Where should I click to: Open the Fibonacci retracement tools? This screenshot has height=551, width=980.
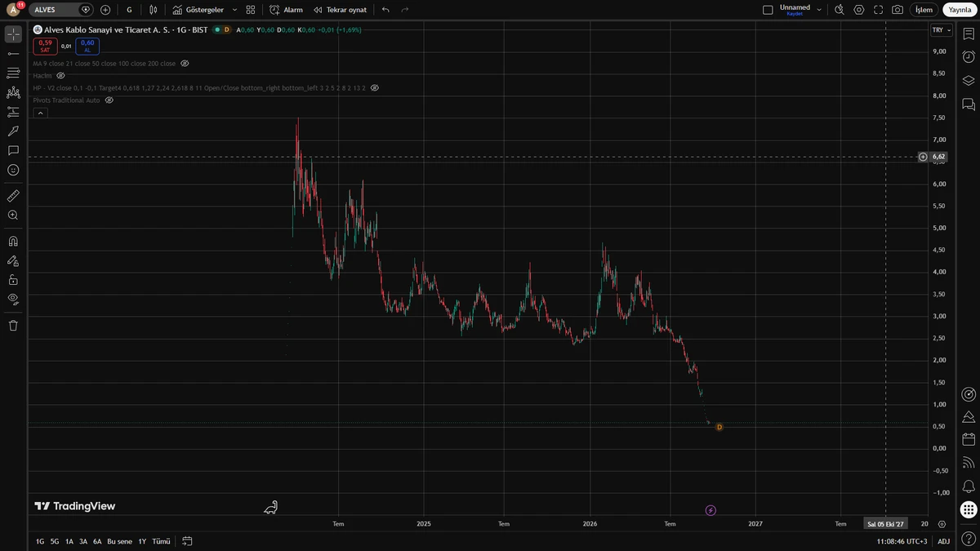point(13,73)
